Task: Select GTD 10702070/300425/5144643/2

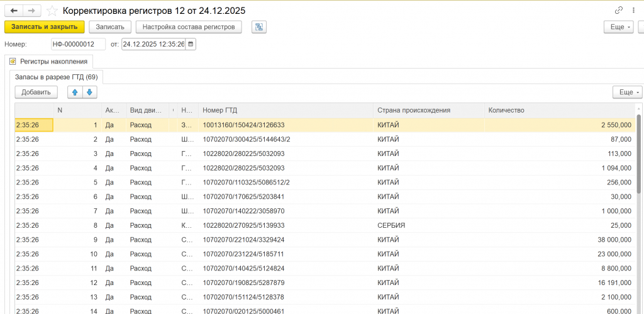Action: click(x=247, y=139)
